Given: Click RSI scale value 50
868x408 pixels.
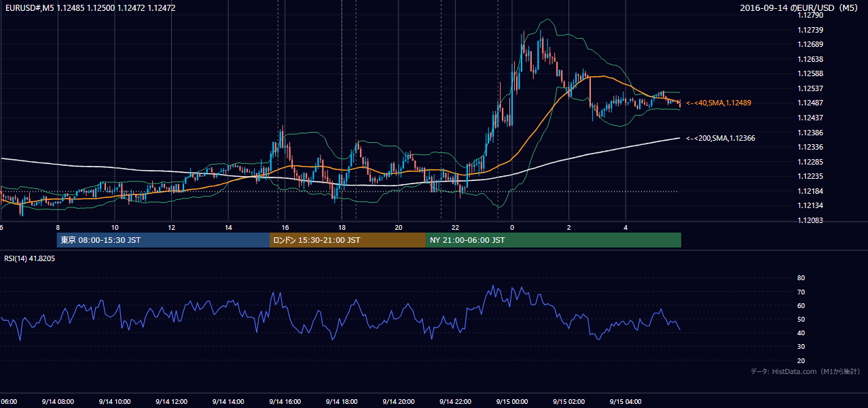Looking at the screenshot, I should [x=801, y=320].
